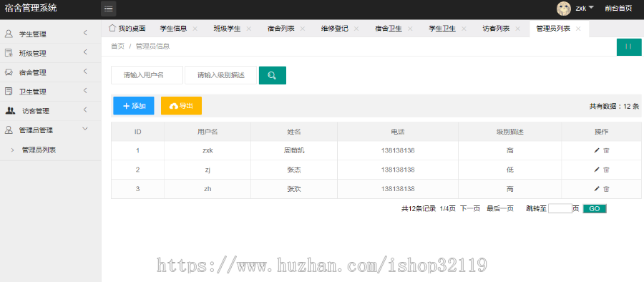Switch to the 宿舍卫生 tab
The height and width of the screenshot is (282, 644).
pos(388,29)
